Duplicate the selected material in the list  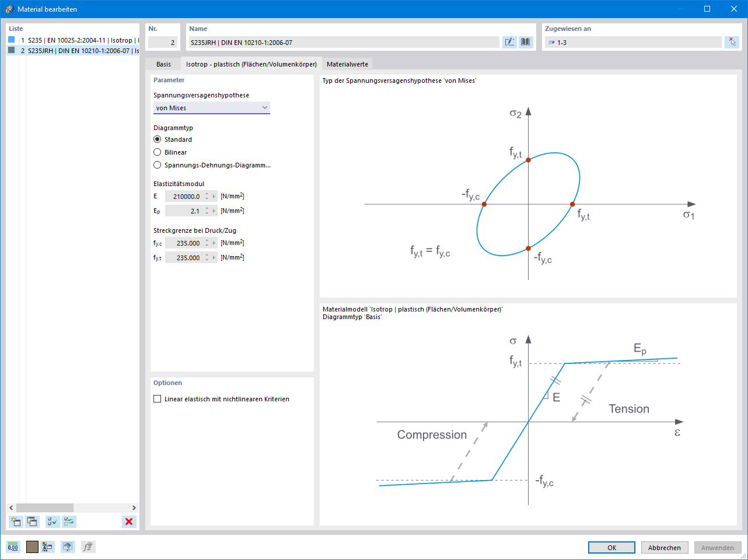point(32,521)
